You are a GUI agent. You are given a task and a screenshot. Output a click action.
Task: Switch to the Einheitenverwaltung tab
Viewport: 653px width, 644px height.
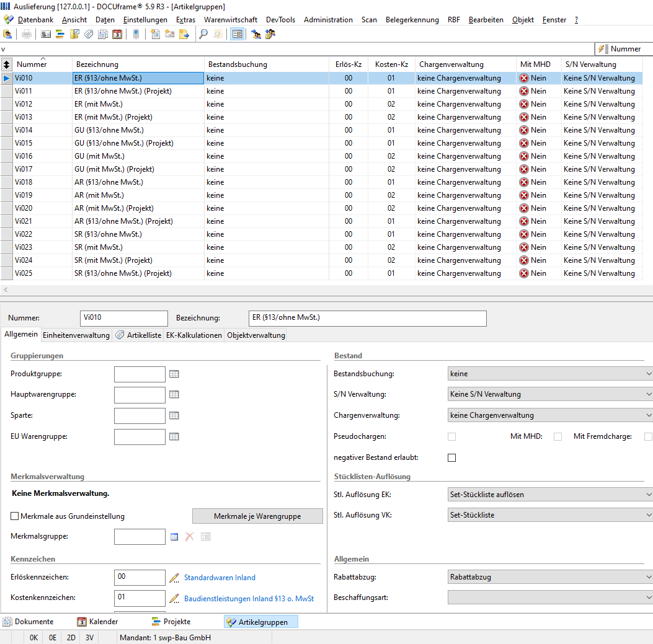pos(76,335)
